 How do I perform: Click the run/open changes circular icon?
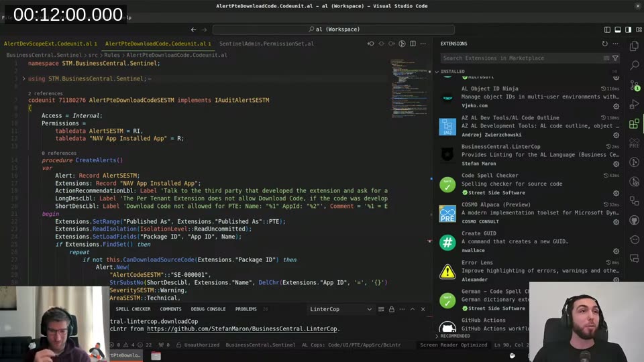pos(402,44)
